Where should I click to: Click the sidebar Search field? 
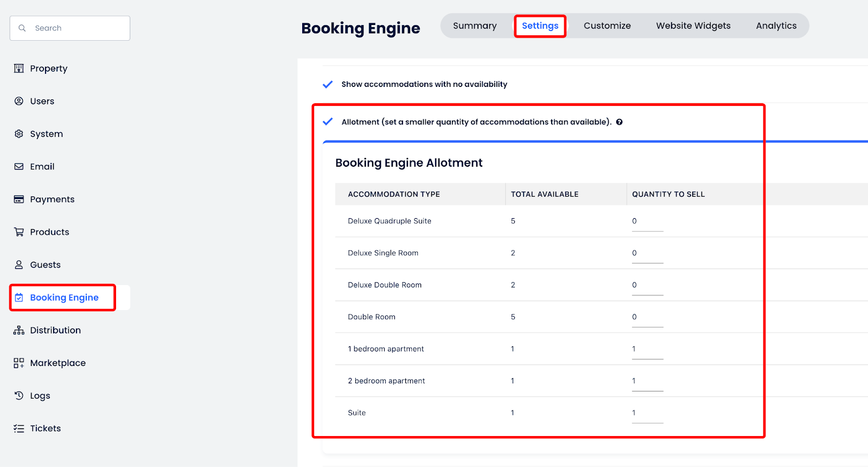tap(76, 28)
